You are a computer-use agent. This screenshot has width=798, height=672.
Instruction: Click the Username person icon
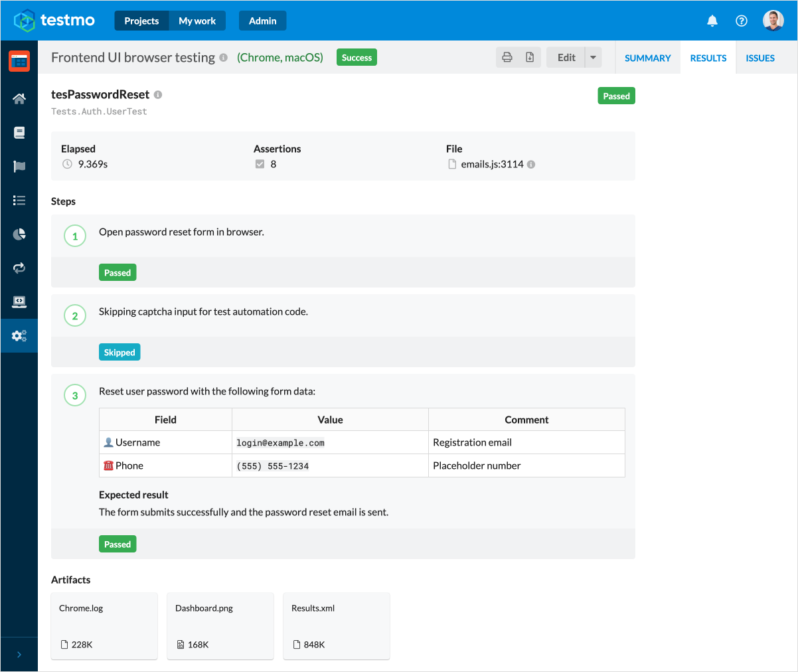109,442
